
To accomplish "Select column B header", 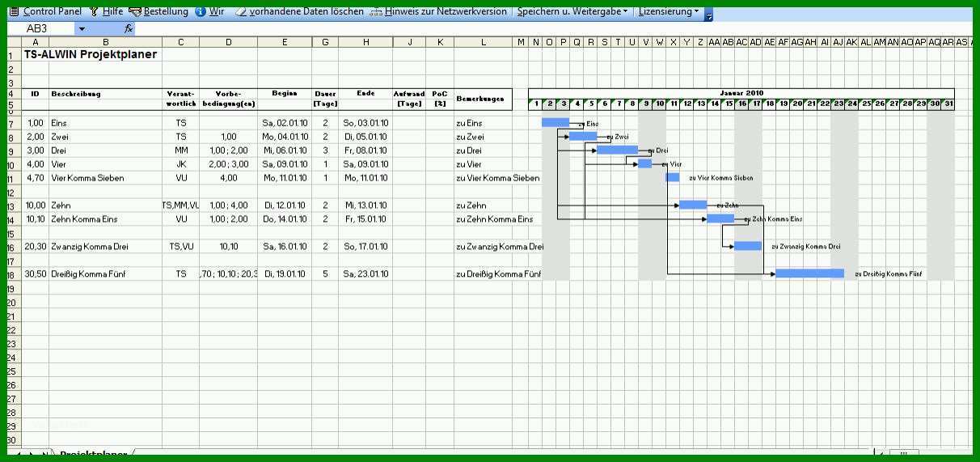I will point(105,42).
